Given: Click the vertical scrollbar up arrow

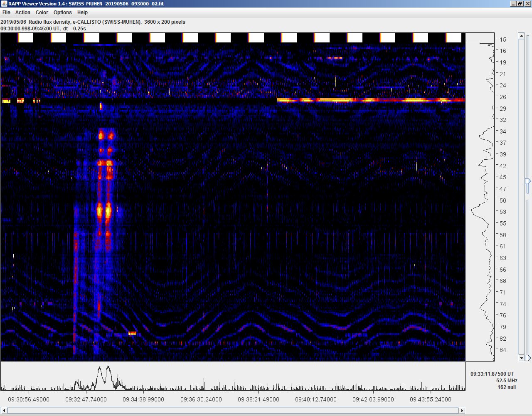Looking at the screenshot, I should click(x=522, y=36).
